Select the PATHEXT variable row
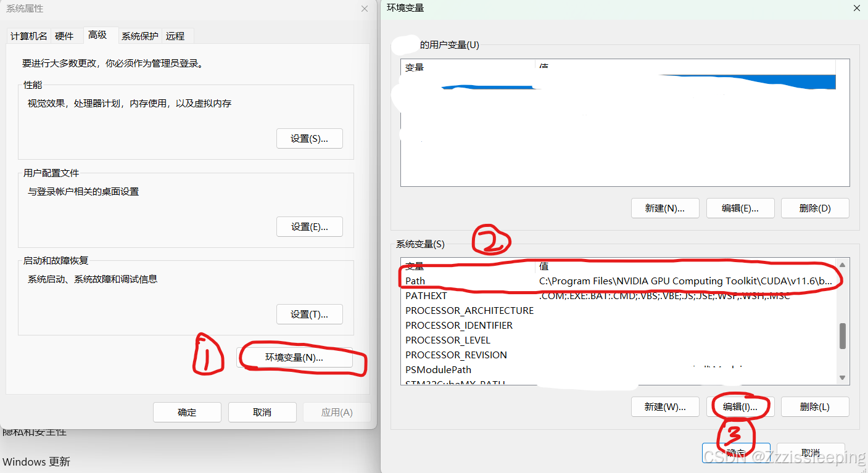This screenshot has width=868, height=473. 619,295
